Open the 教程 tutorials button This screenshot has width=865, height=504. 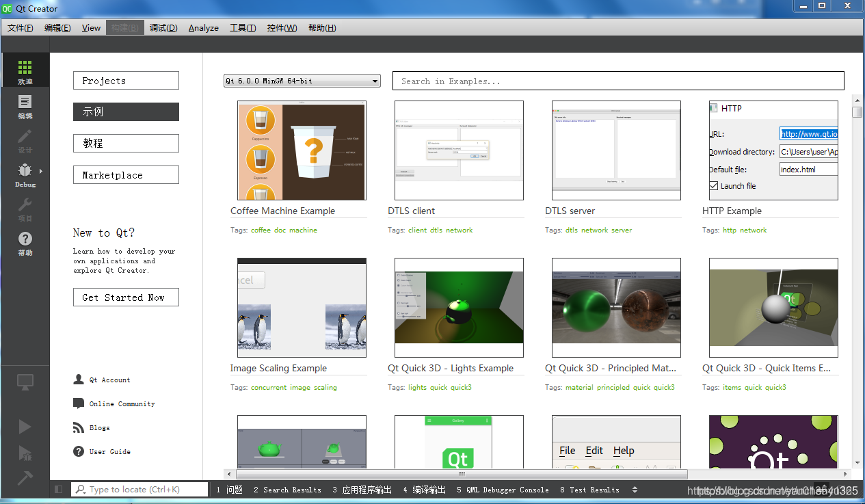[126, 144]
